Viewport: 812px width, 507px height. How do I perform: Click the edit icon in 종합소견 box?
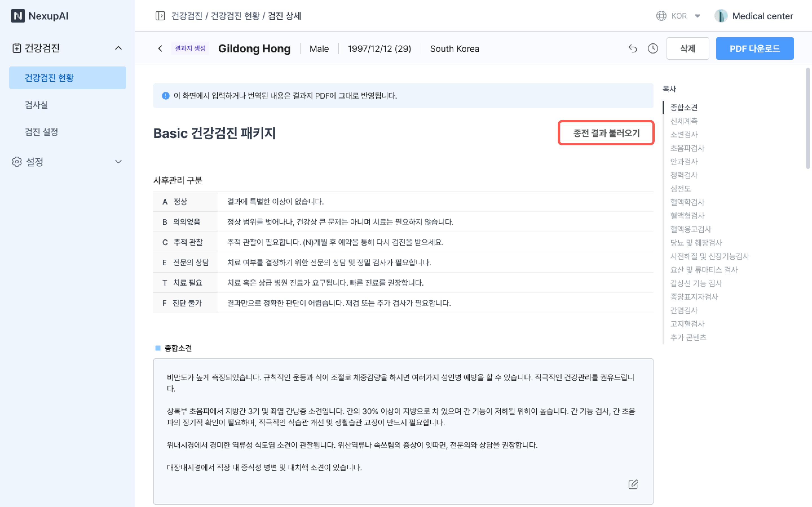click(x=633, y=484)
